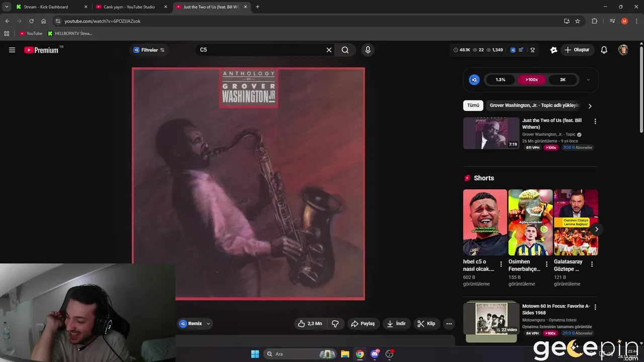Click the sparkle AI icon beside Oluştur

pyautogui.click(x=553, y=50)
